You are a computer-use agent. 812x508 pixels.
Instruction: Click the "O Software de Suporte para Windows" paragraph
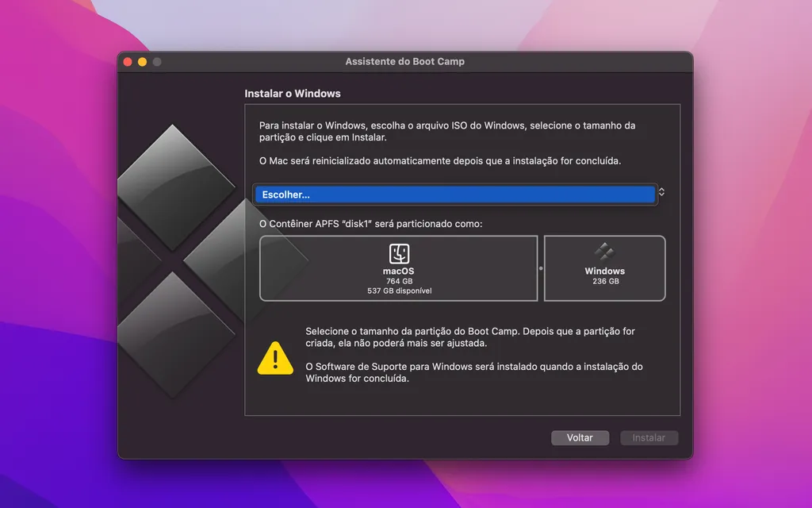pyautogui.click(x=474, y=373)
